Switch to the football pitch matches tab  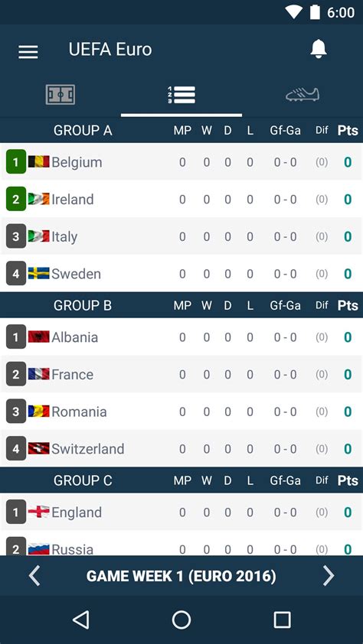point(60,95)
